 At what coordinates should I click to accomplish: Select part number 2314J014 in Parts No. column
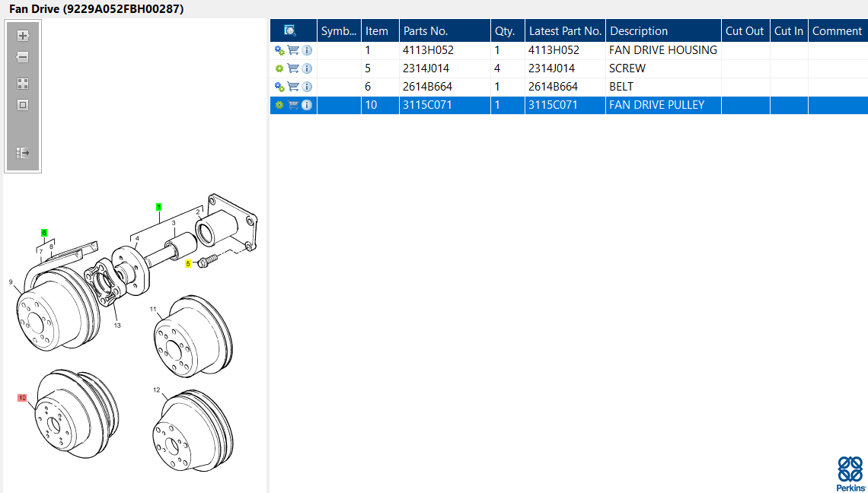(x=426, y=68)
